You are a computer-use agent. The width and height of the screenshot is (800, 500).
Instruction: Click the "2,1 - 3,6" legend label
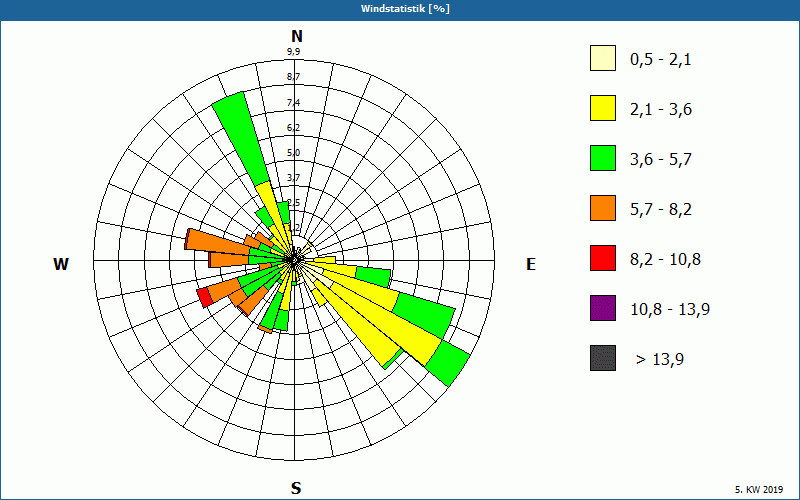661,110
